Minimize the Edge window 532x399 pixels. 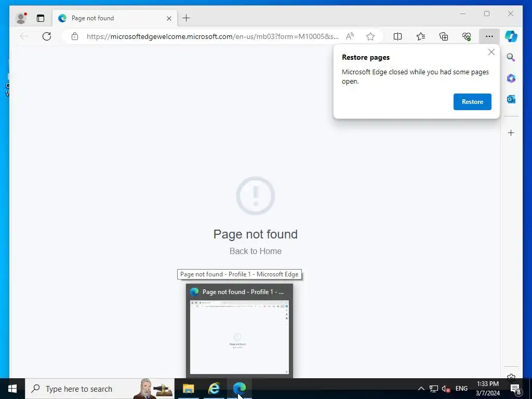[463, 14]
